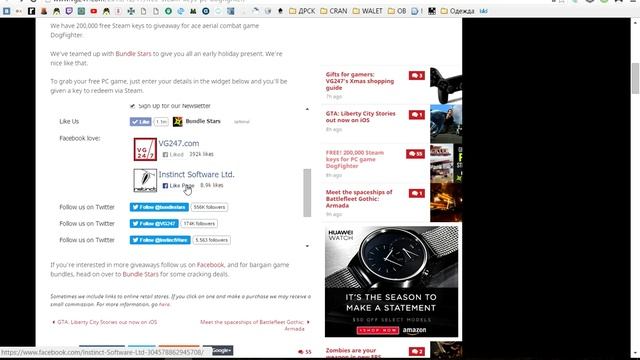
Task: Open sidebar FREE 200,000 Steam keys article
Action: (355, 159)
